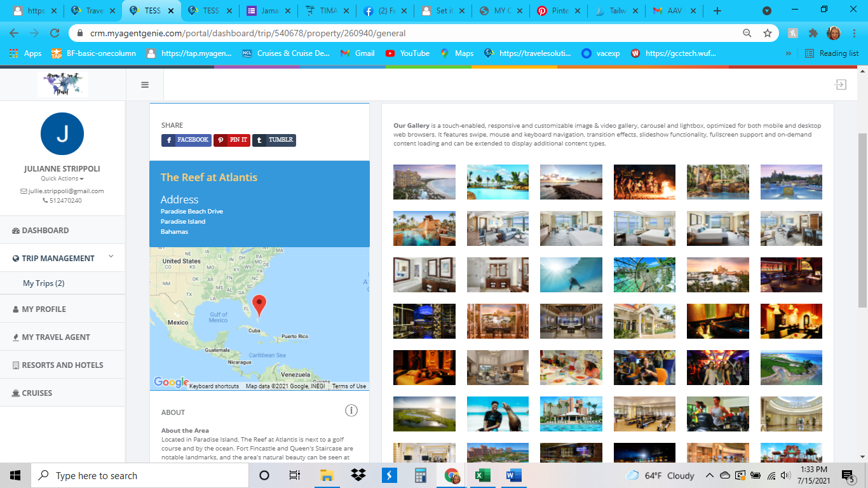
Task: Expand Trip Management chevron
Action: click(x=111, y=257)
